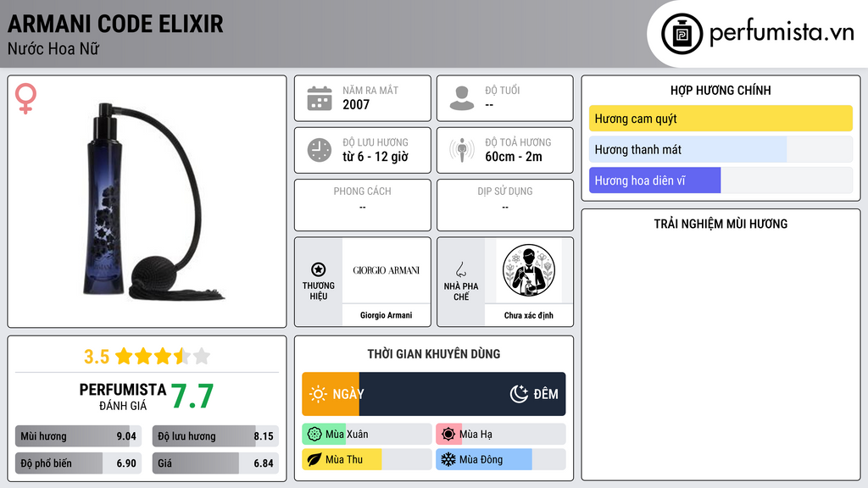Click the Nước Hoa Nữ subtitle
The image size is (868, 488).
coord(53,49)
